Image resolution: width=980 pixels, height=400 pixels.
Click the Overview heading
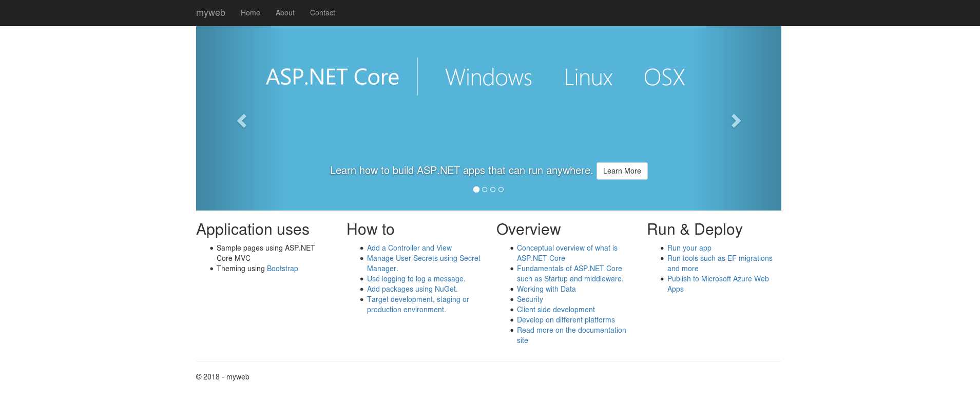click(528, 230)
